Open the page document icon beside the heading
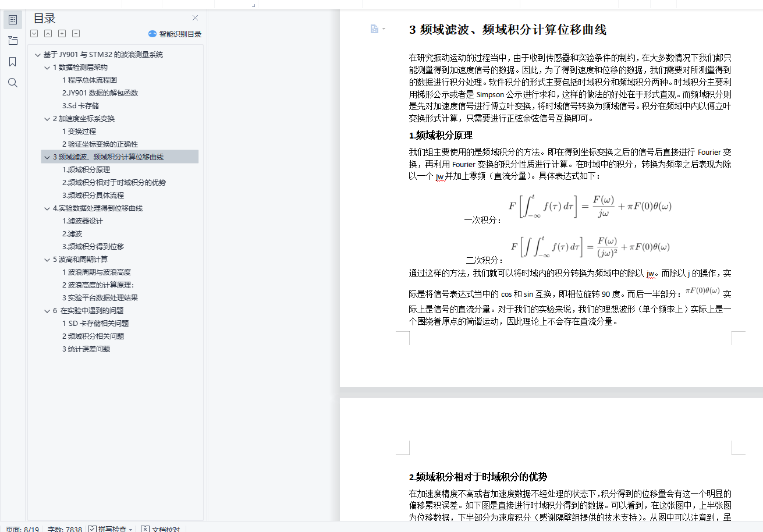The image size is (763, 532). [375, 29]
